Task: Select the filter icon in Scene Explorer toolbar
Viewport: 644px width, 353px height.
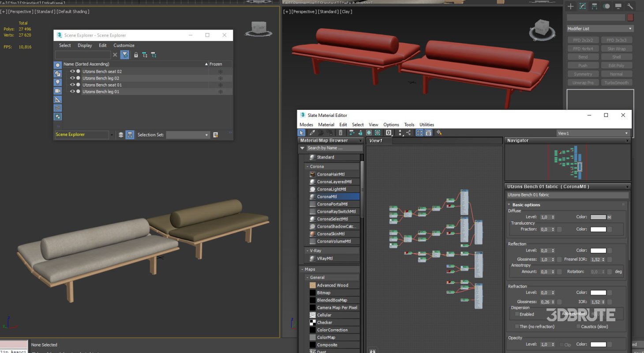Action: [x=124, y=54]
